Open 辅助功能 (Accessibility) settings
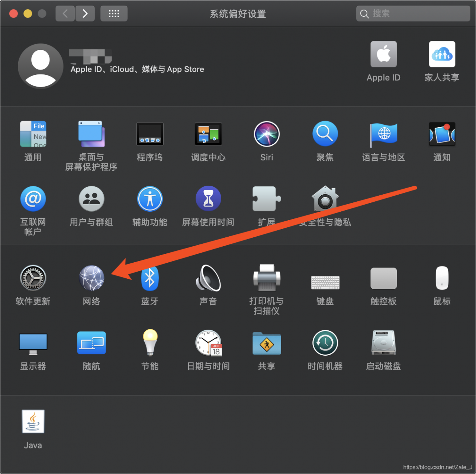476x474 pixels. (150, 198)
